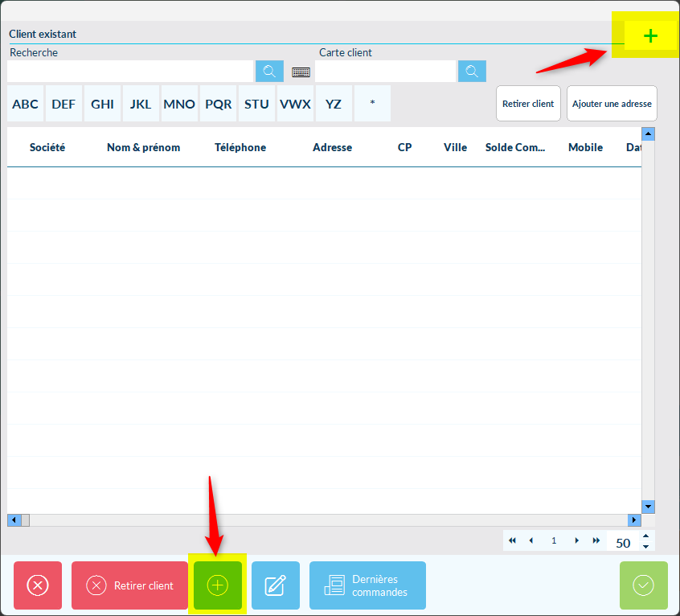680x616 pixels.
Task: Filter clients by JKL letters
Action: (141, 104)
